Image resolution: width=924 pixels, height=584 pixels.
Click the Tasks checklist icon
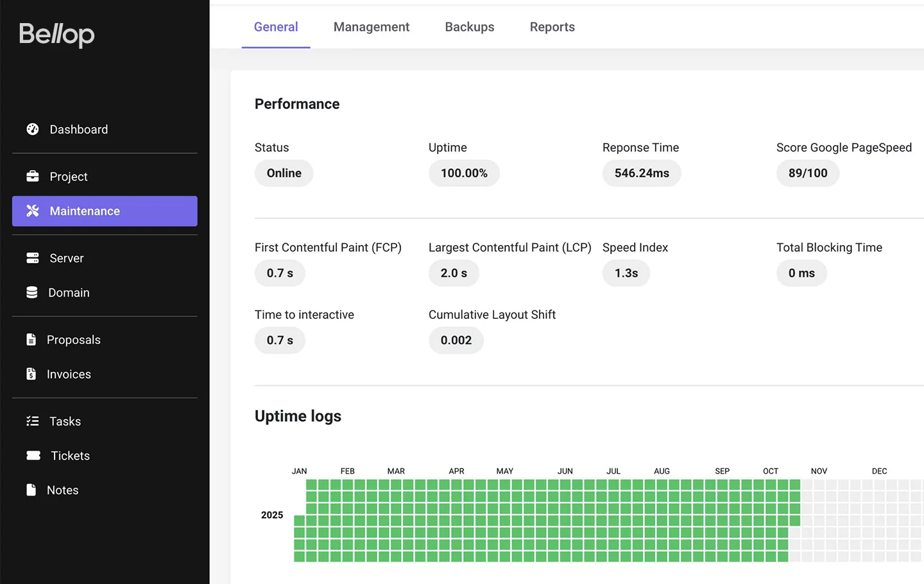(33, 421)
